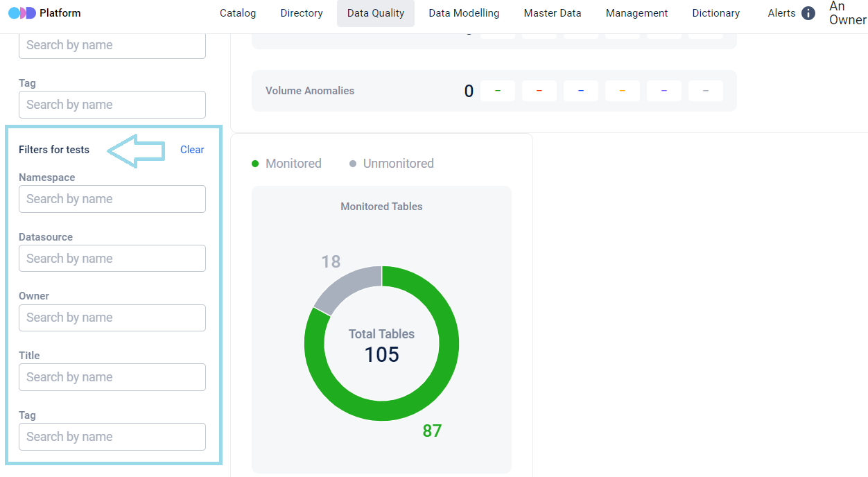Focus the Title search field
This screenshot has width=868, height=477.
(112, 377)
